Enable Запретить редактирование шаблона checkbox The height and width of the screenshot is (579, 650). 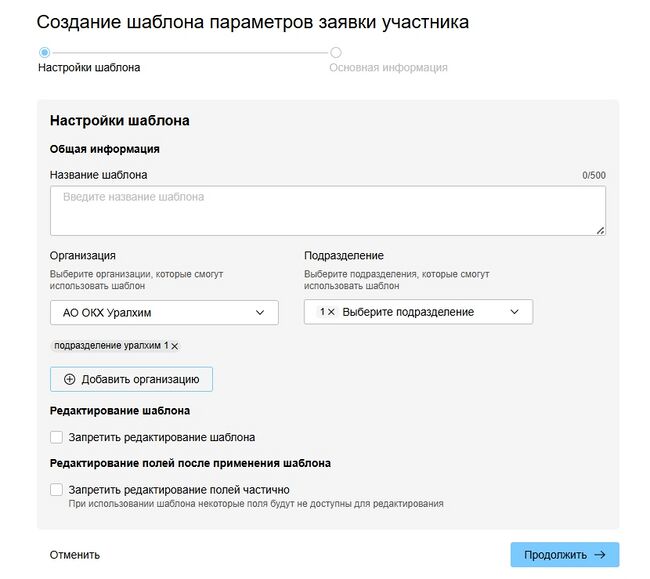57,437
